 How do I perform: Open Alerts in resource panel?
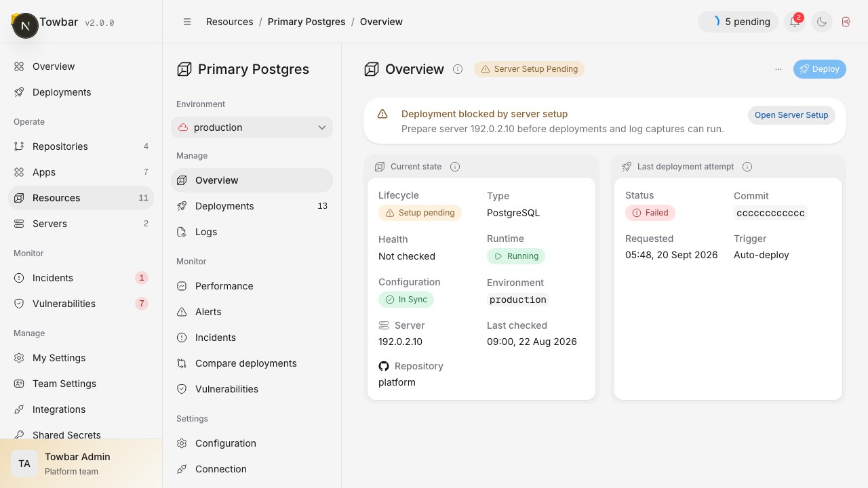(x=252, y=312)
